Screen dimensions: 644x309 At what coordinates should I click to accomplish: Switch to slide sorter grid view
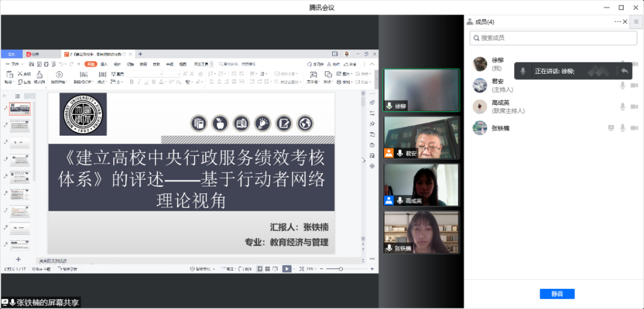click(267, 269)
